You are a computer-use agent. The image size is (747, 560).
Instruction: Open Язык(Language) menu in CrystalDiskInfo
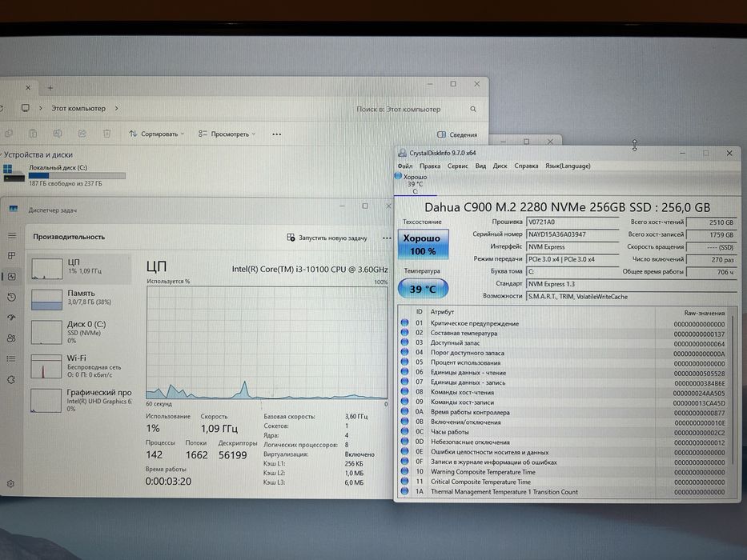pos(568,166)
